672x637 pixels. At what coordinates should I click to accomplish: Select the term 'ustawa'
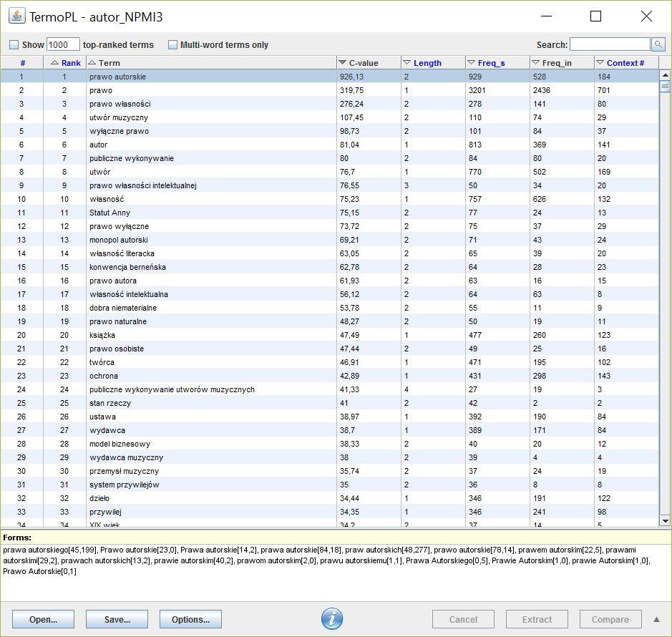pos(102,417)
